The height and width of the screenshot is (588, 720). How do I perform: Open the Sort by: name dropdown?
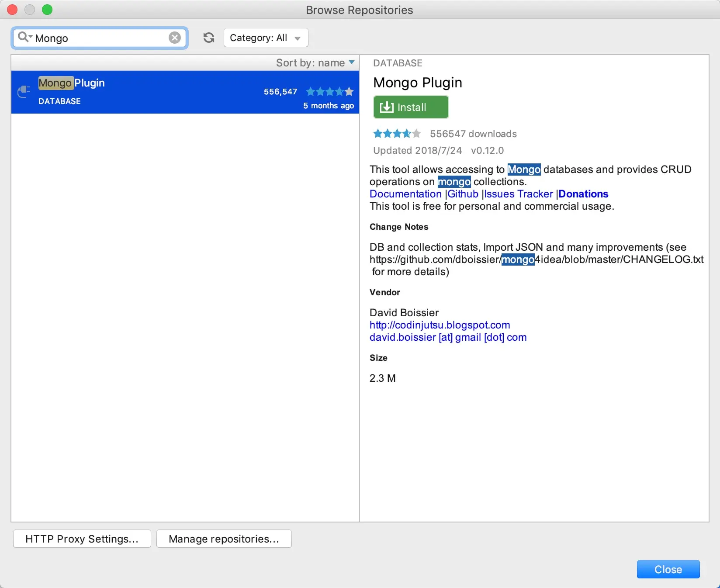(315, 63)
